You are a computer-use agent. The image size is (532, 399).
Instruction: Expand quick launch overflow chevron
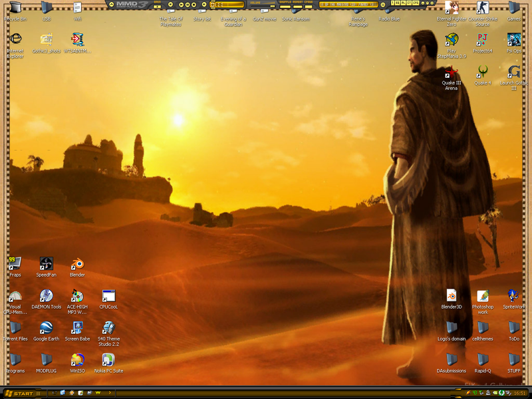pos(110,393)
